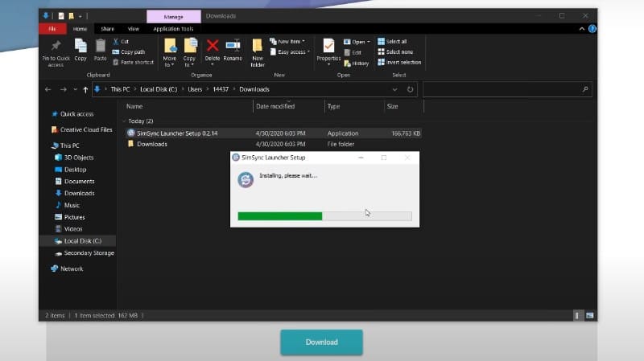Click the Rename icon in the ribbon
The height and width of the screenshot is (361, 644).
coord(233,49)
